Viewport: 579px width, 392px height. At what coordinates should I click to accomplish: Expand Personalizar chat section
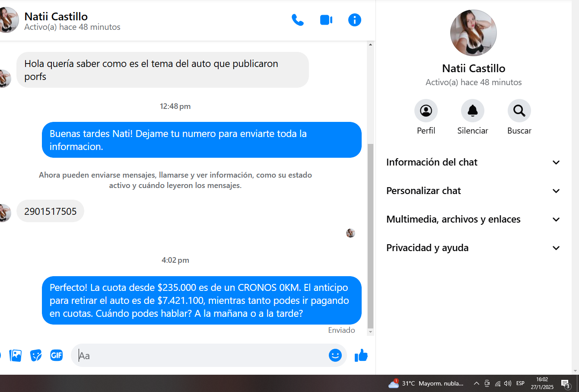click(473, 191)
